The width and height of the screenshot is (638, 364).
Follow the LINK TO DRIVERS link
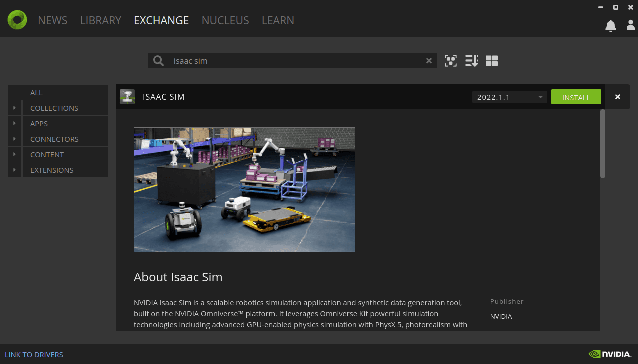tap(34, 355)
